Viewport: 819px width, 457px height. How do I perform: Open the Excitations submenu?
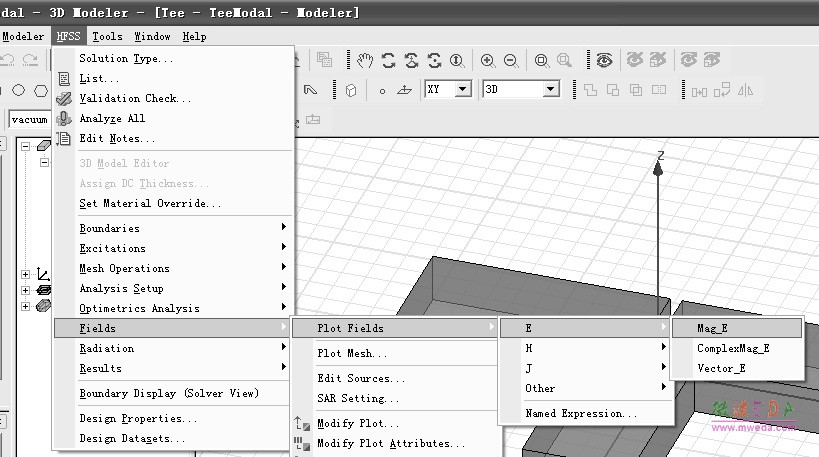tap(172, 248)
